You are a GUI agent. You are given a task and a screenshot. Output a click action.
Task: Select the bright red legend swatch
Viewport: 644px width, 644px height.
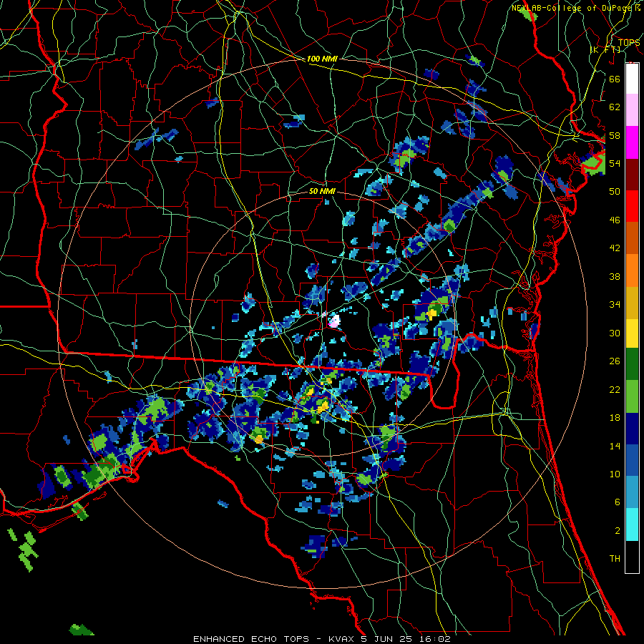click(x=632, y=206)
